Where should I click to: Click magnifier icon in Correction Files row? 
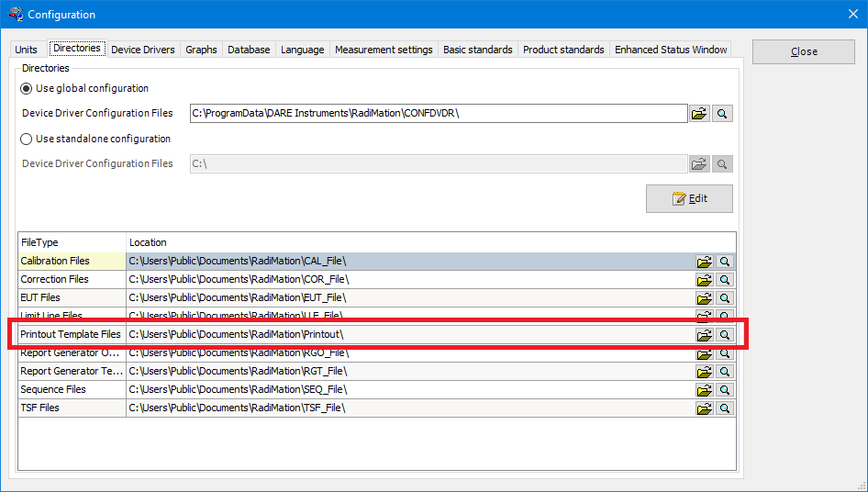point(725,280)
